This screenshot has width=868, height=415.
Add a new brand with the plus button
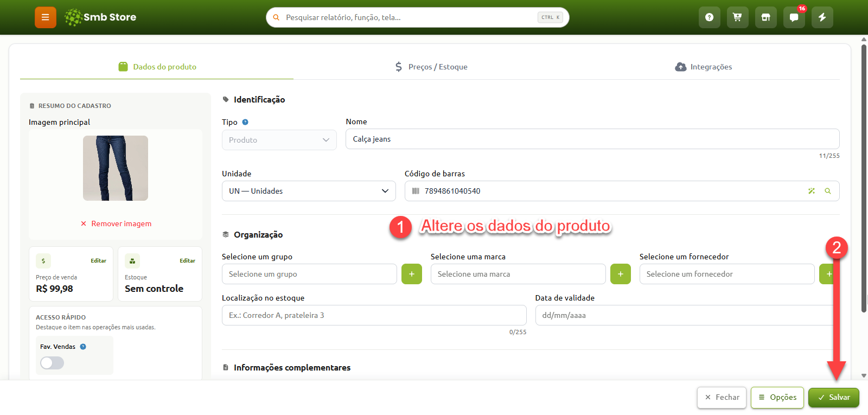coord(621,274)
